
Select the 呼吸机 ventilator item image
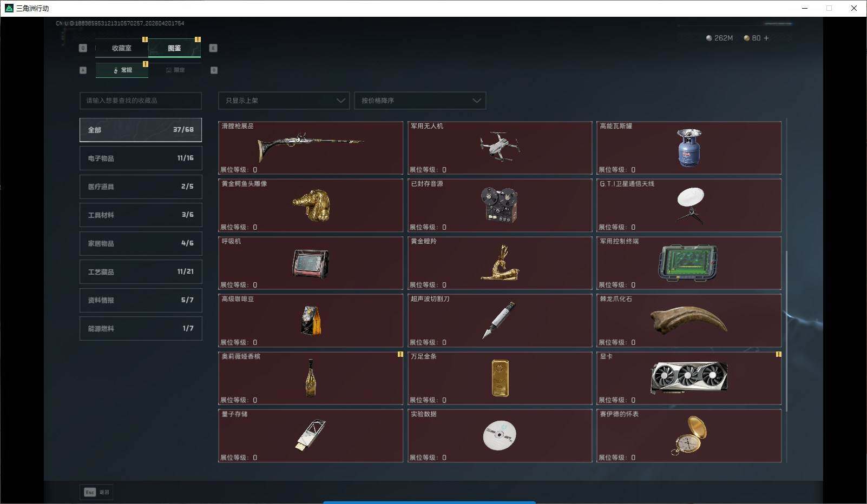310,263
